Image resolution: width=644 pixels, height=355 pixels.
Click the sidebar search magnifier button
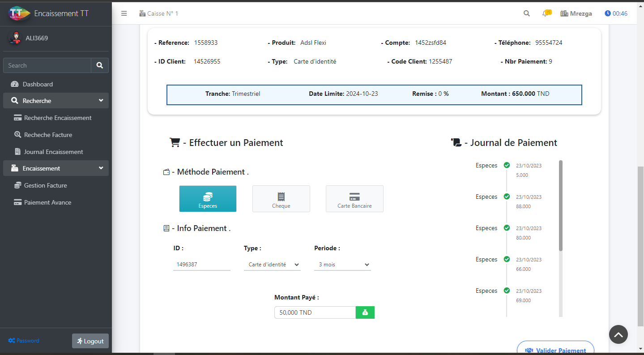coord(100,65)
